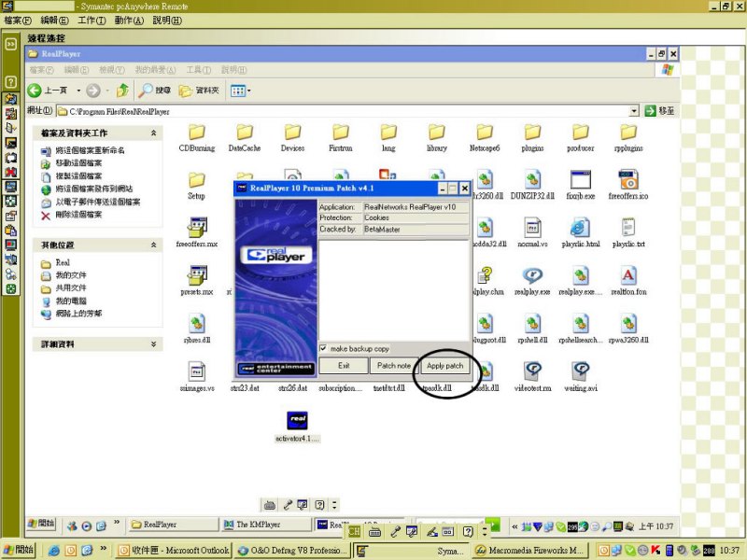Go up one folder level in Explorer

122,90
